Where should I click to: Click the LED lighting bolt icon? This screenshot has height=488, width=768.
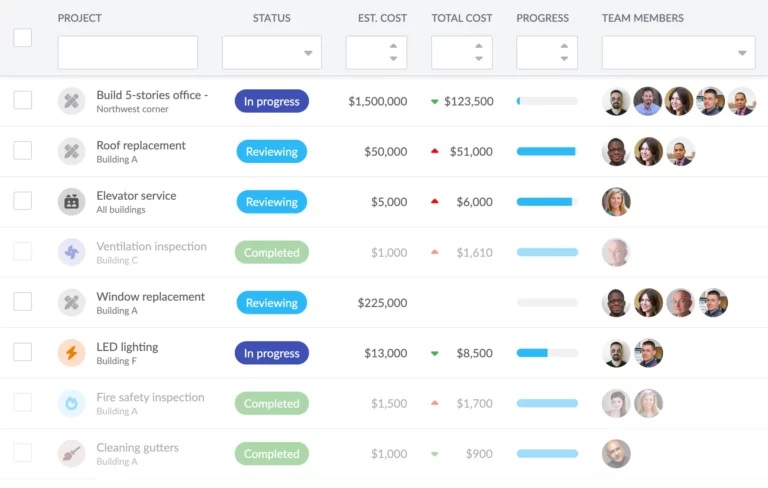(71, 353)
